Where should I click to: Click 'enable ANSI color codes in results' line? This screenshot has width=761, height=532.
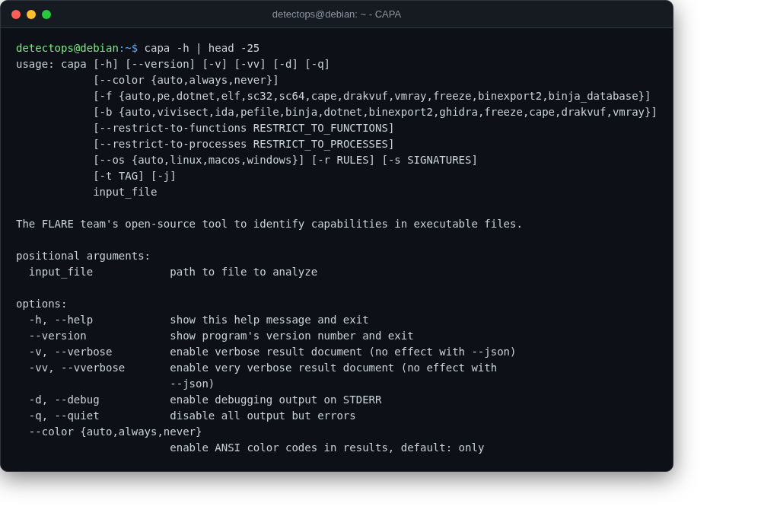327,448
